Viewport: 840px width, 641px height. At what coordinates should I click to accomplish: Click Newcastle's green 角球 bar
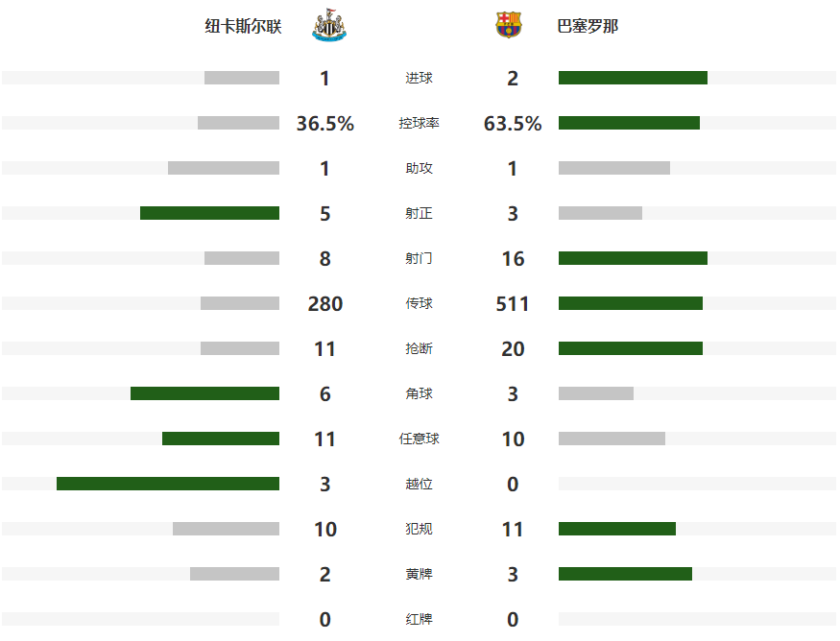coord(204,393)
